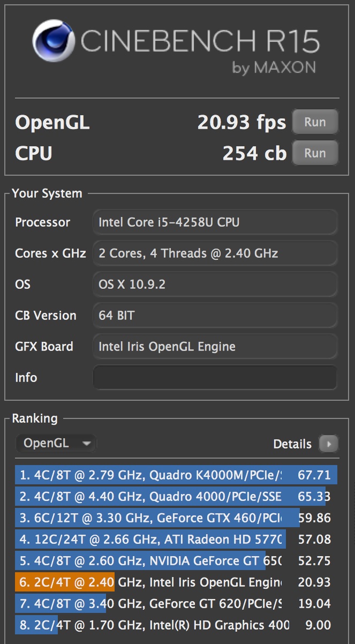Click the Cores x GHz value field
Viewport: 355px width, 644px height.
(215, 253)
